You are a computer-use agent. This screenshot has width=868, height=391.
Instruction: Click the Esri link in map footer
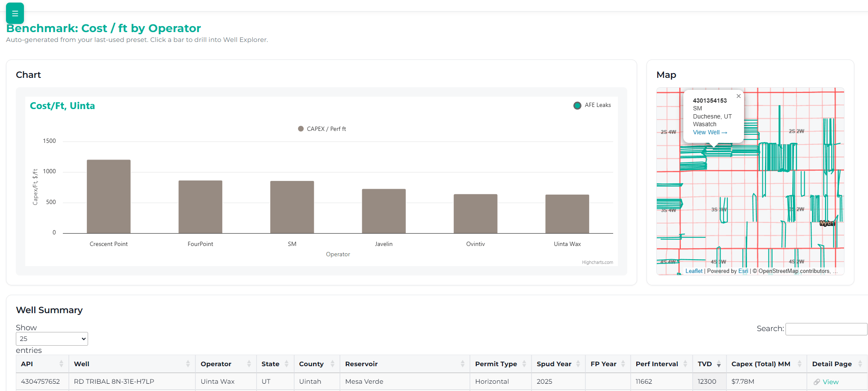click(744, 271)
